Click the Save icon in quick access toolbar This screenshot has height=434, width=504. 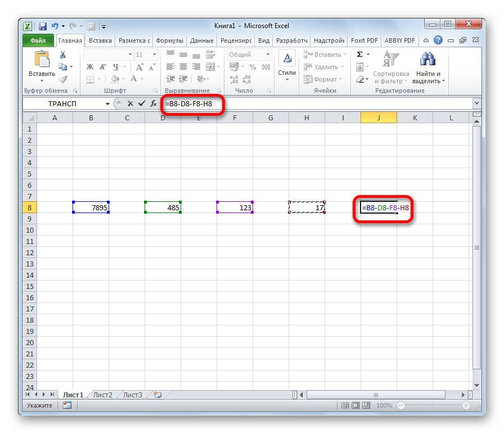(43, 26)
